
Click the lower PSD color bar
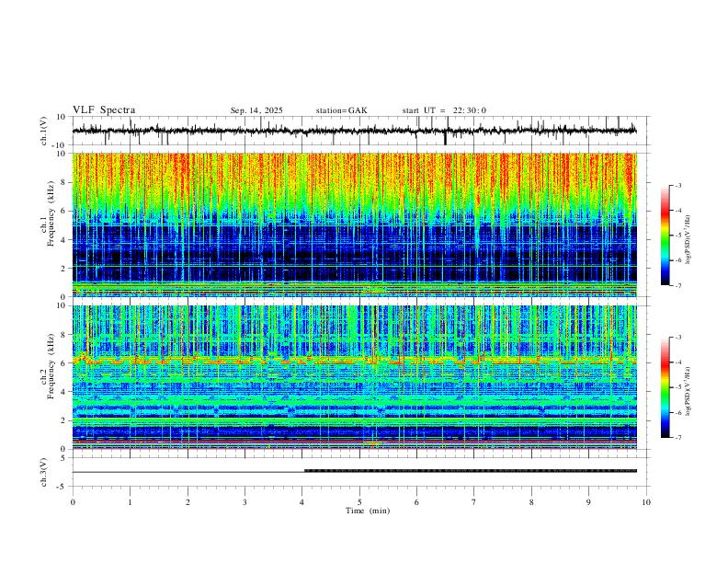click(x=665, y=387)
